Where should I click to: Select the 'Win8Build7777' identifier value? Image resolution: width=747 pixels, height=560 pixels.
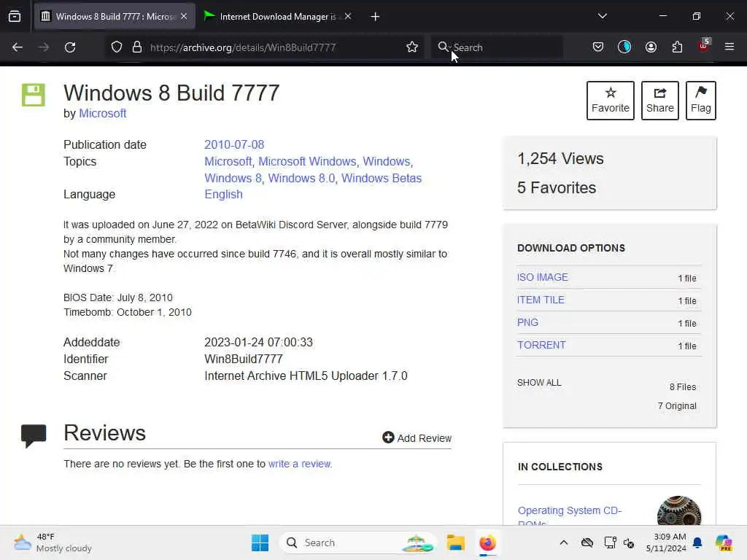[244, 359]
